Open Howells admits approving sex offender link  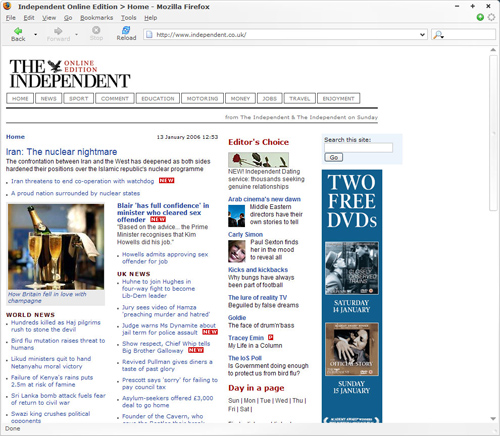pos(165,258)
